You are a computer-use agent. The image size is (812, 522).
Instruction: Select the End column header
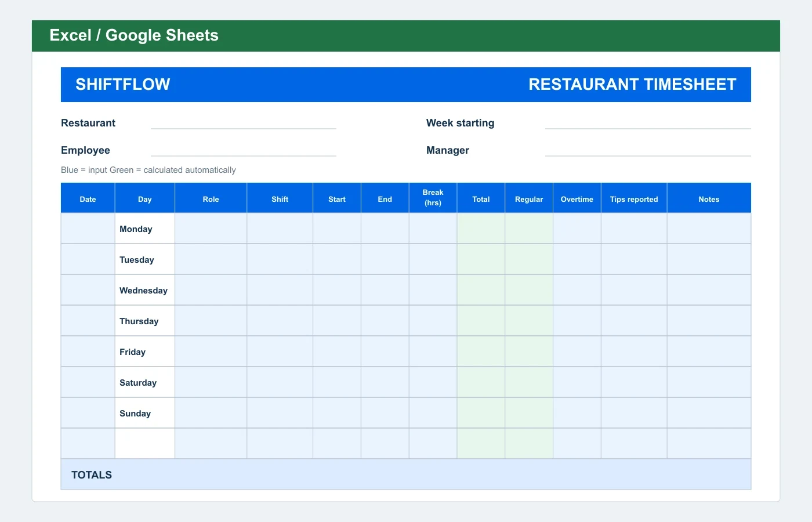[x=385, y=198]
